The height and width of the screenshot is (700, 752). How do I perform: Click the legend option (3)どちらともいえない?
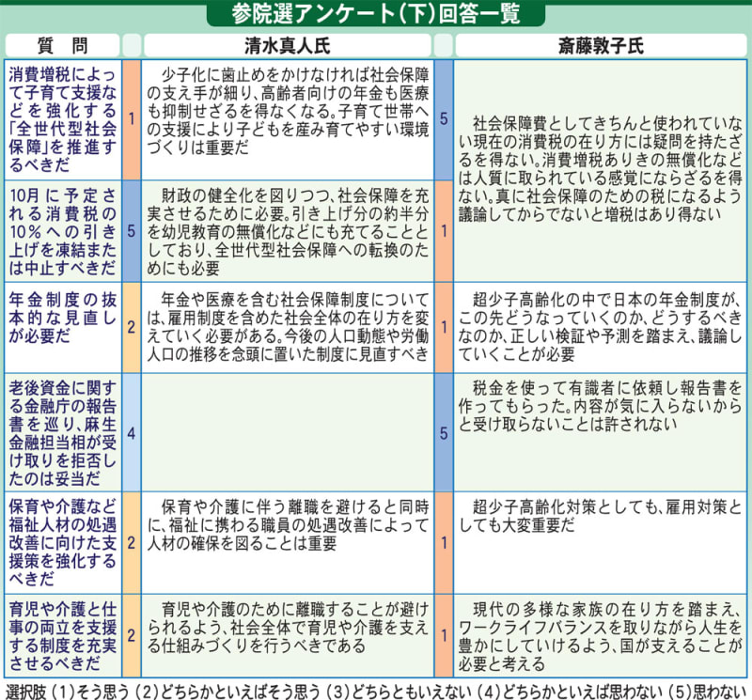coord(399,691)
